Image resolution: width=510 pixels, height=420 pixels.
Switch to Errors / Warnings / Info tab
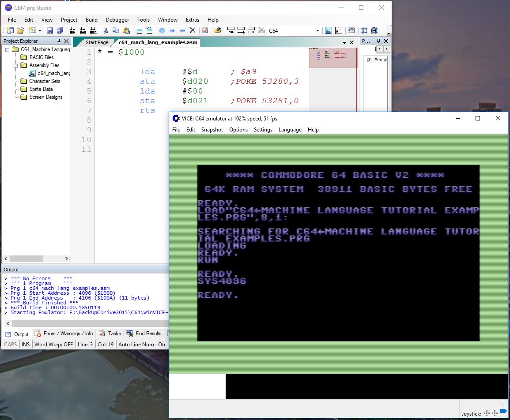pos(64,334)
